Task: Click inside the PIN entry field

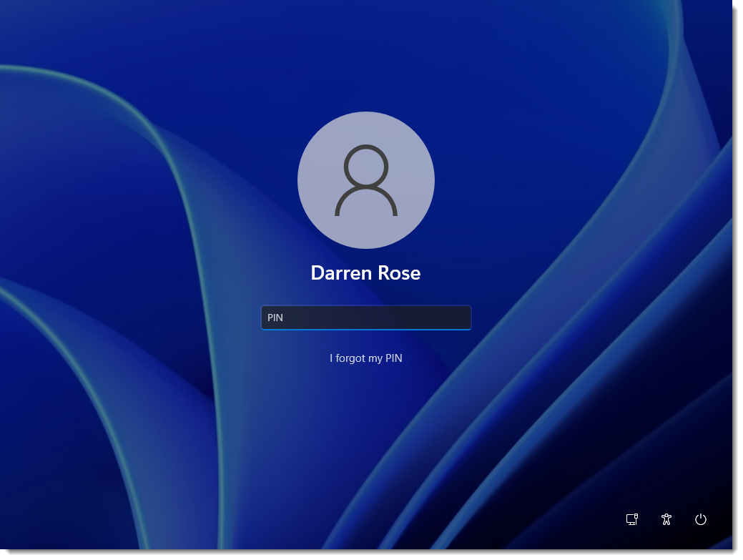Action: (366, 317)
